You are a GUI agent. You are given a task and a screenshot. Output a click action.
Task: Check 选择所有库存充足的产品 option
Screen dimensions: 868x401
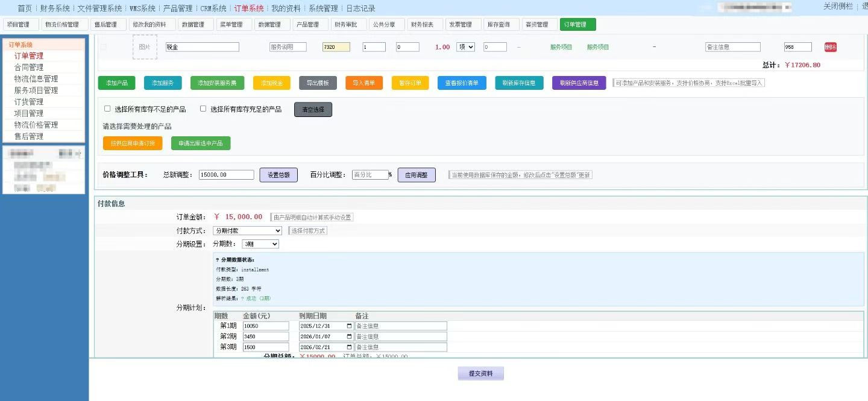203,109
